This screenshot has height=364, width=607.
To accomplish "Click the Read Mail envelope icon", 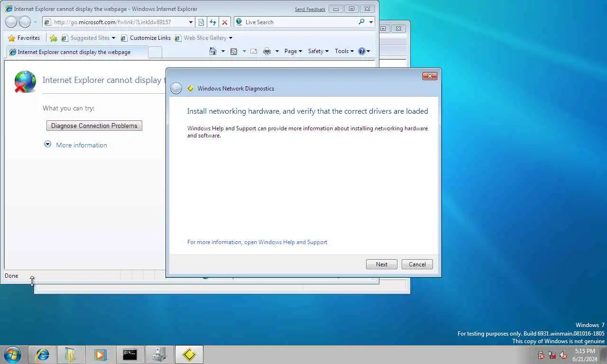I will click(254, 51).
